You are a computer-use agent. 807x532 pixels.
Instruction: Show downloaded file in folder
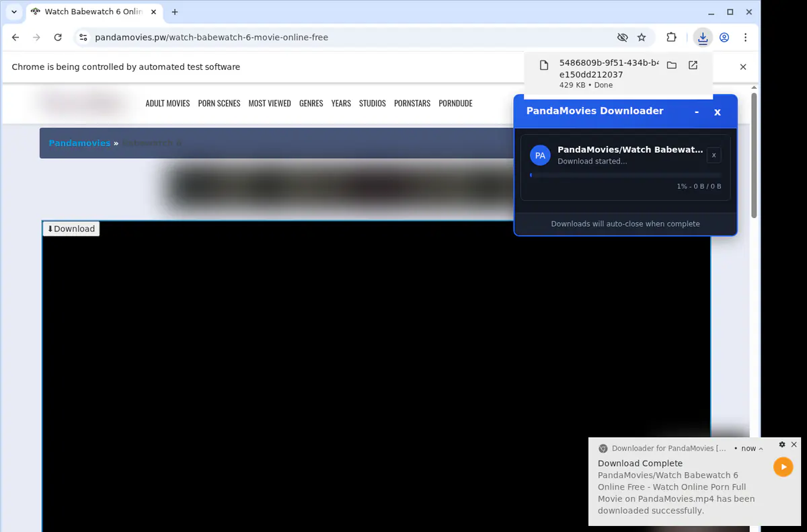click(671, 65)
